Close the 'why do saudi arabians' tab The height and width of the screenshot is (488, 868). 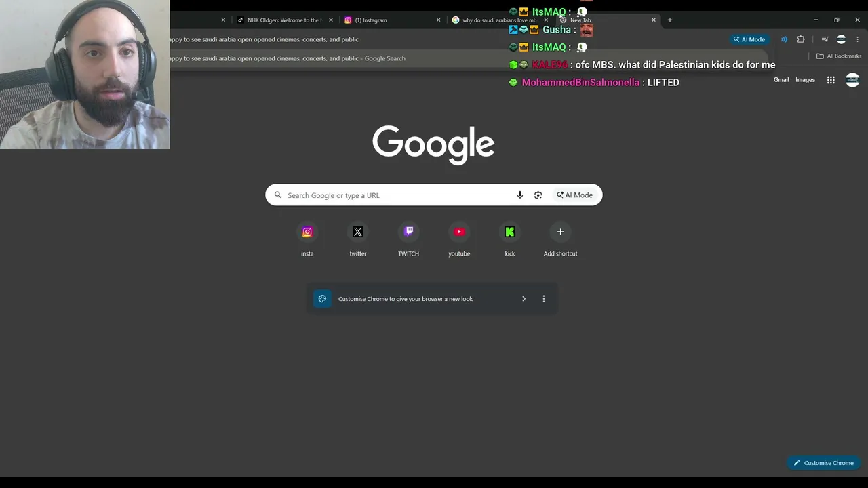pos(546,20)
